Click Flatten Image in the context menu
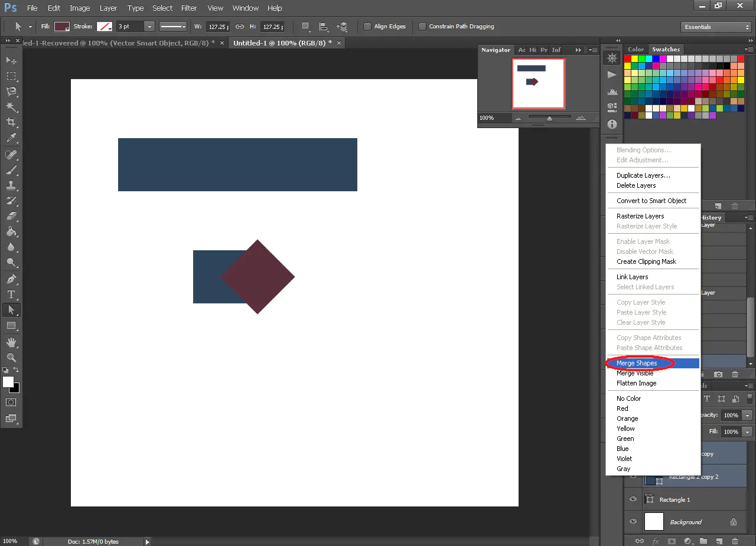756x546 pixels. point(636,383)
